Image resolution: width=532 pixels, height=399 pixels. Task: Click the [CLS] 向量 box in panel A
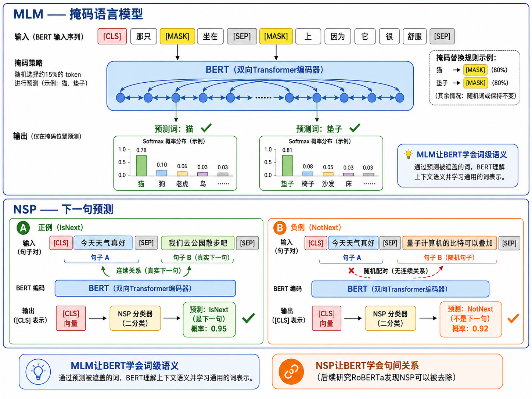point(71,318)
